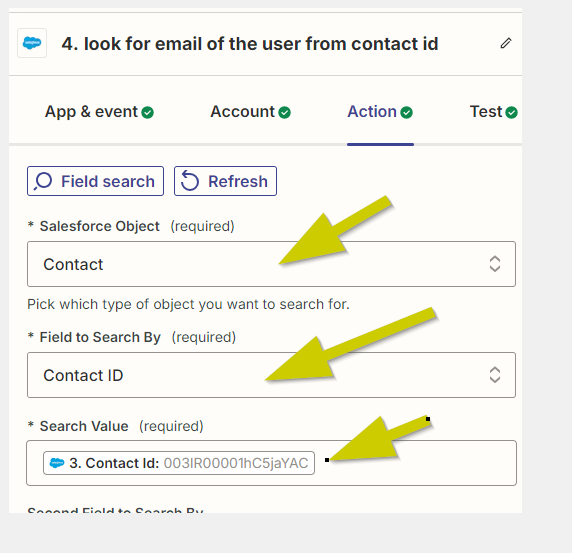
Task: Click the Search Value field label
Action: tap(84, 426)
